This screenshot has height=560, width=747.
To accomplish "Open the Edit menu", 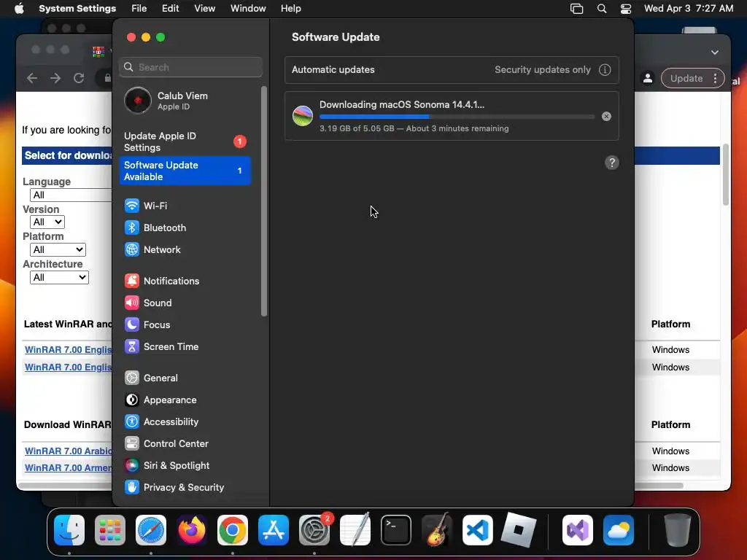I will [170, 9].
